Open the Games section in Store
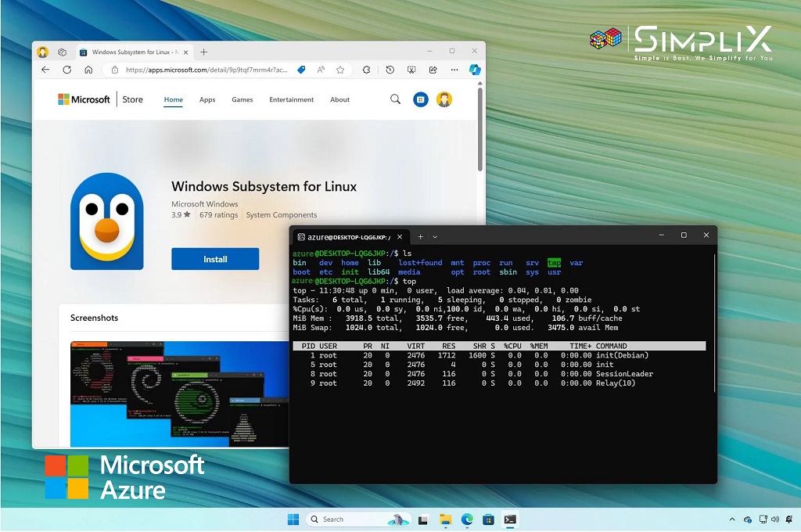This screenshot has height=532, width=801. [x=242, y=99]
